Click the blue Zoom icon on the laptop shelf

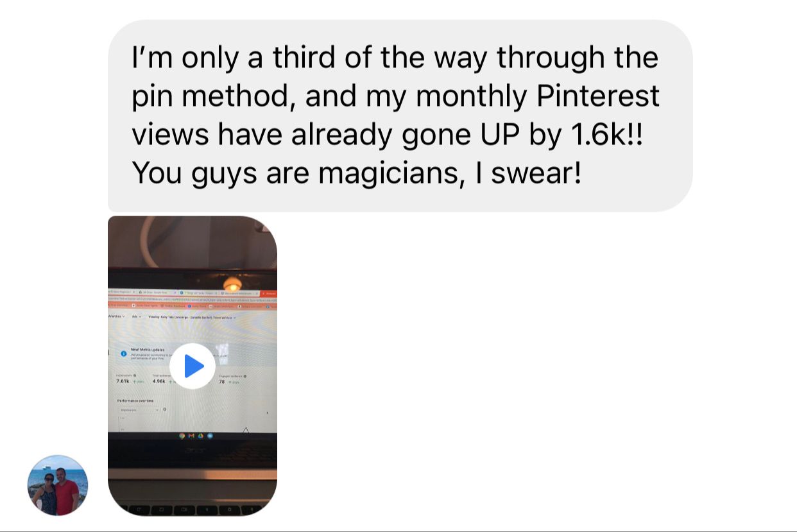(210, 436)
